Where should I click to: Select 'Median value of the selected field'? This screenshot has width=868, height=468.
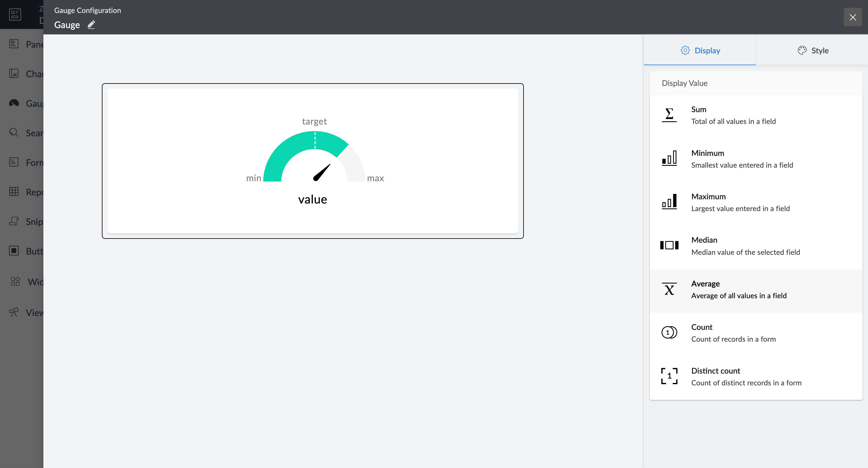745,252
